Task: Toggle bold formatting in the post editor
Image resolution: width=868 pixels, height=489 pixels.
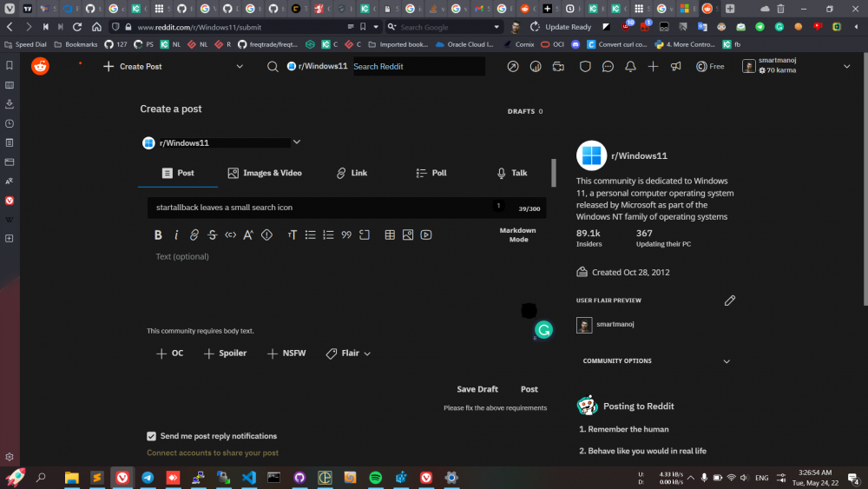Action: tap(158, 235)
